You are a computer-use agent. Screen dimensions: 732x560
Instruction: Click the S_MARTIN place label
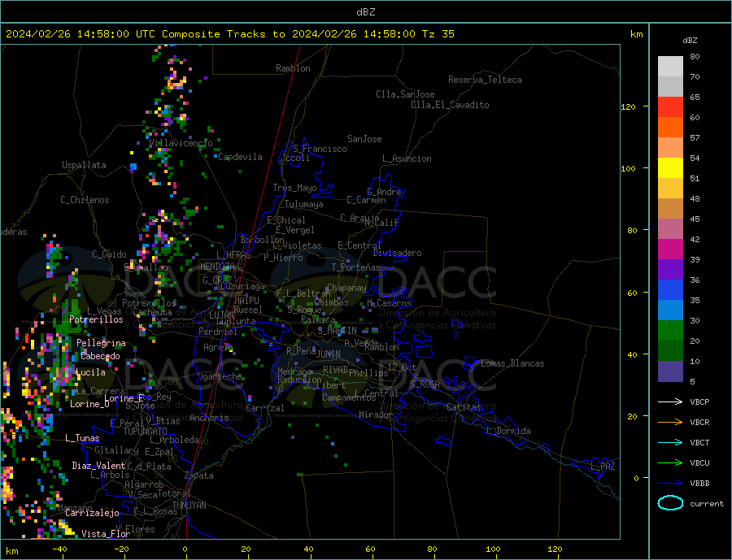(x=337, y=331)
